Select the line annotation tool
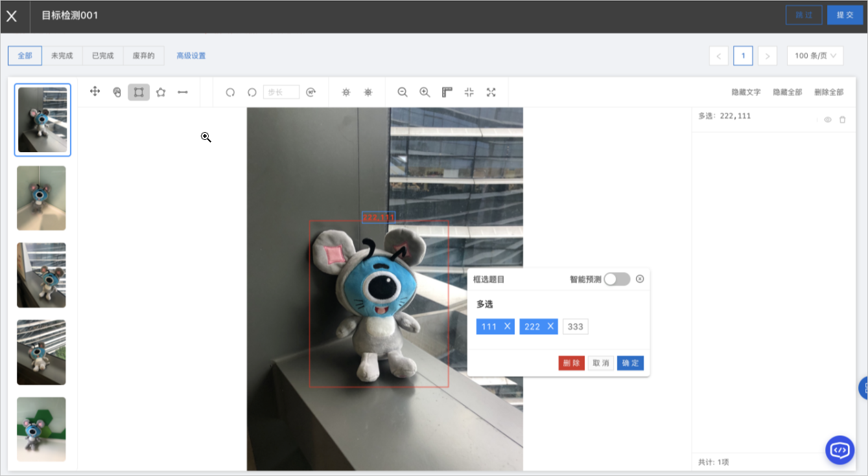This screenshot has width=868, height=476. [x=183, y=92]
